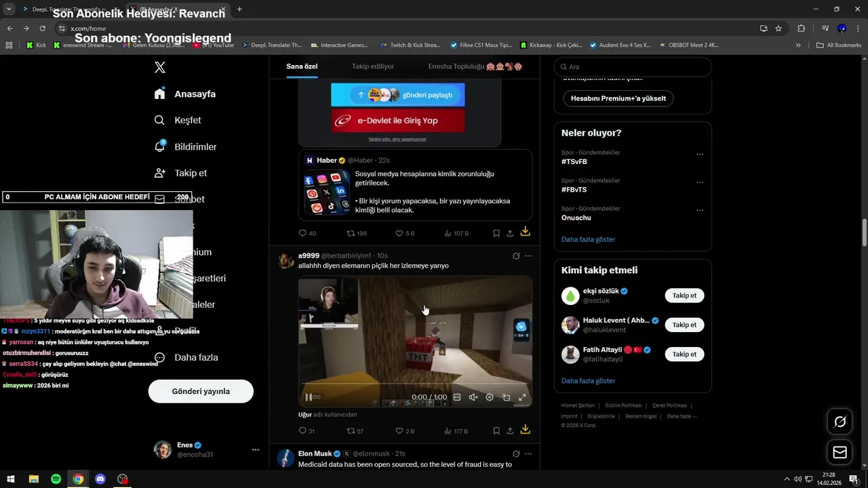The height and width of the screenshot is (488, 868).
Task: Download media from the Haber post
Action: point(525,232)
